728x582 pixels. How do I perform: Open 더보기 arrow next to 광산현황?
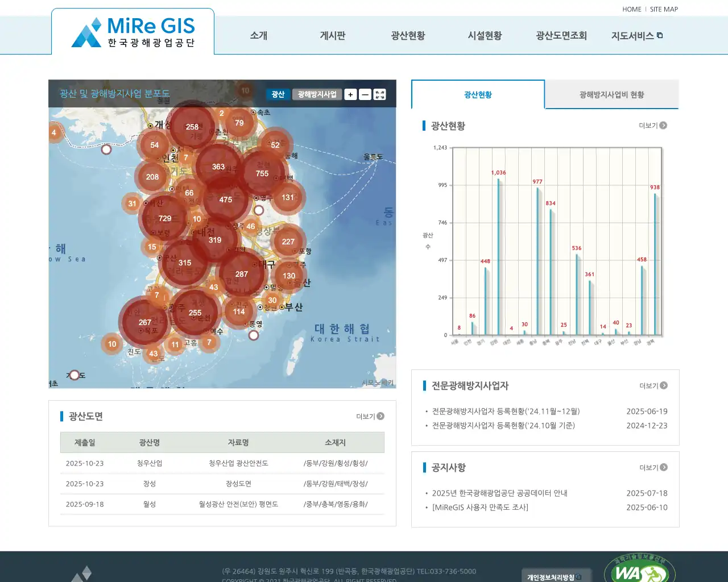pyautogui.click(x=663, y=126)
